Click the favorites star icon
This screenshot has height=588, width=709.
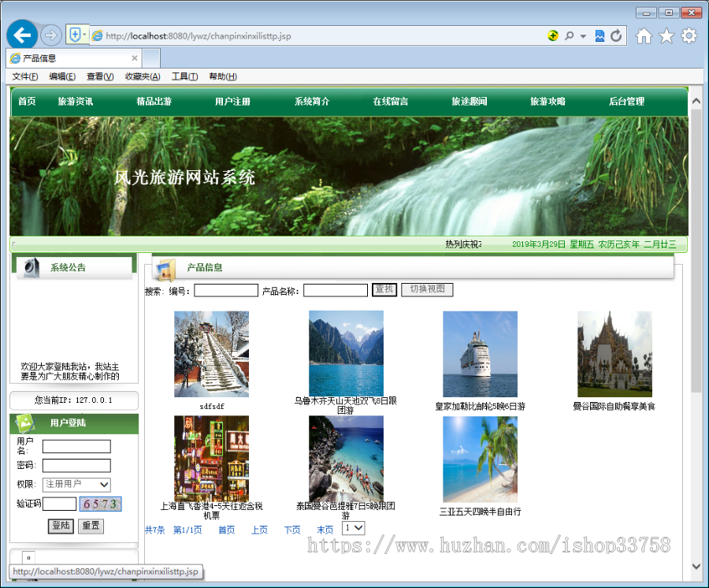pyautogui.click(x=666, y=35)
